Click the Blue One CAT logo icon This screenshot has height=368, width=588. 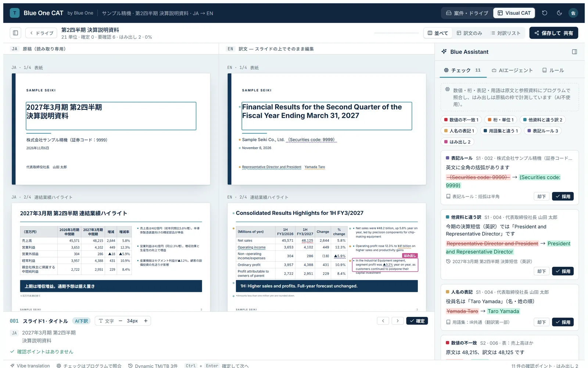[15, 13]
